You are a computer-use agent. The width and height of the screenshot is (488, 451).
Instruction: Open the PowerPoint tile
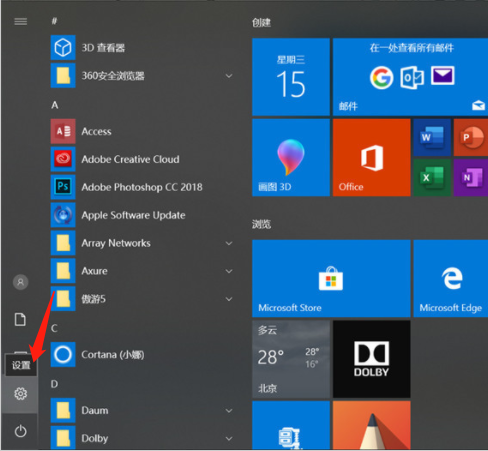(x=471, y=138)
